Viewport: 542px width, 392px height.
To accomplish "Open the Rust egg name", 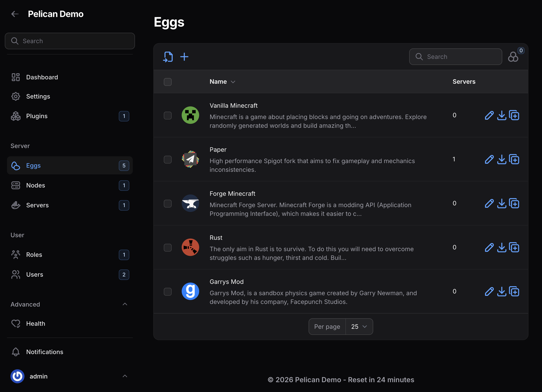I will [x=216, y=237].
